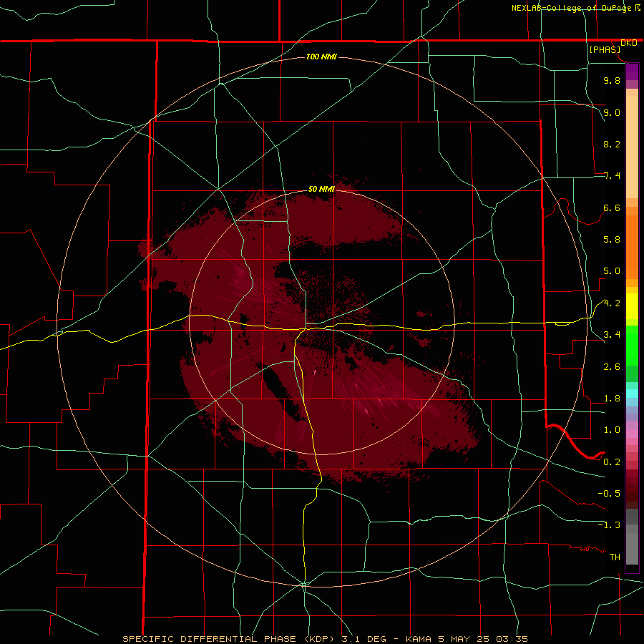Click the [PHAS] legend header
Screen dimensions: 644x644
pyautogui.click(x=605, y=49)
